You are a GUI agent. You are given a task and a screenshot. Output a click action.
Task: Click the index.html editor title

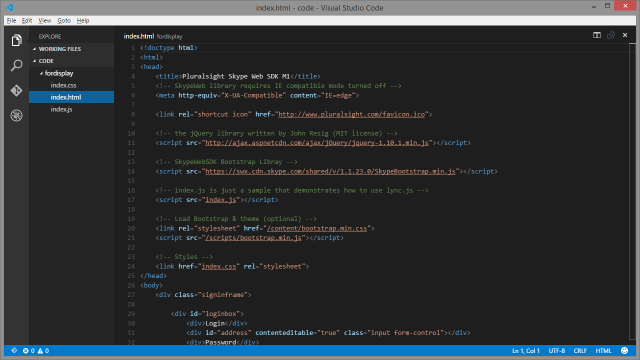(139, 36)
